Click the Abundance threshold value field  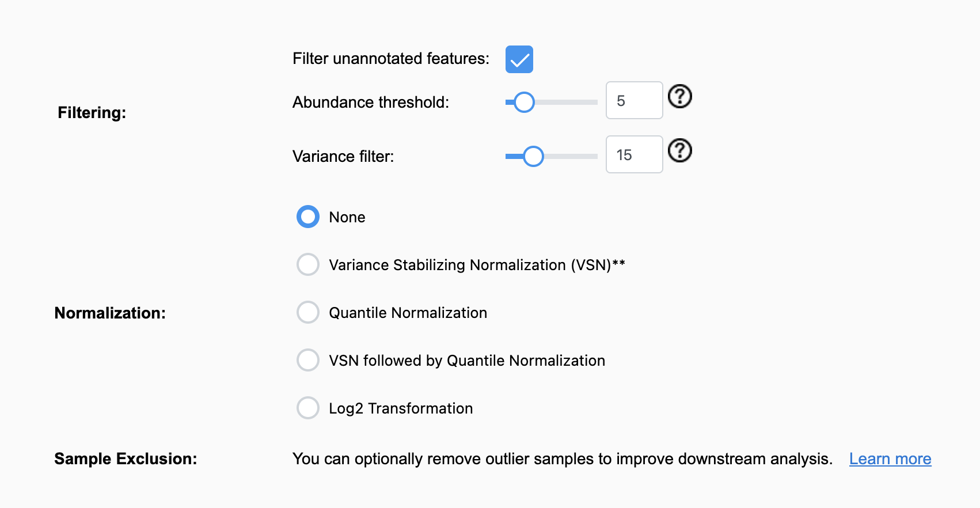(635, 100)
